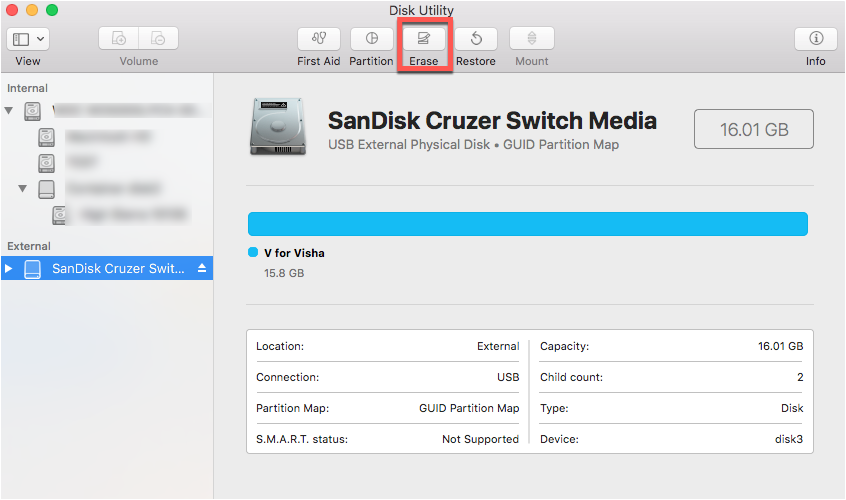This screenshot has height=500, width=846.
Task: Click the Capacity 16.01 GB table value
Action: [x=780, y=346]
